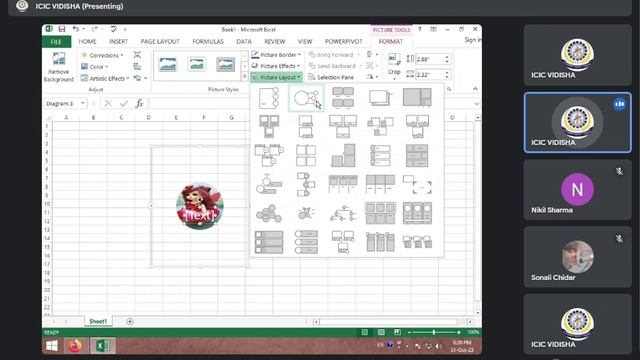Screen dimensions: 640x360
Task: Click the Bring Forward button
Action: pos(334,55)
